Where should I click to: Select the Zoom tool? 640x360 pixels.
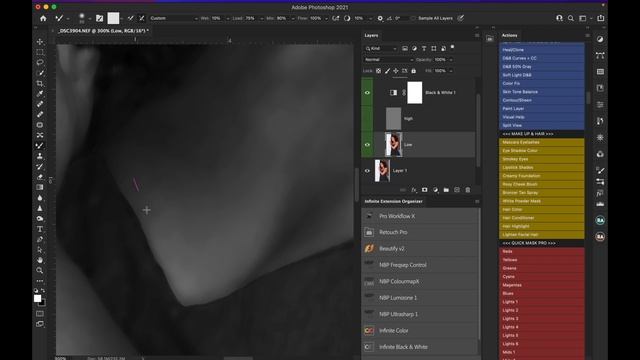click(40, 270)
